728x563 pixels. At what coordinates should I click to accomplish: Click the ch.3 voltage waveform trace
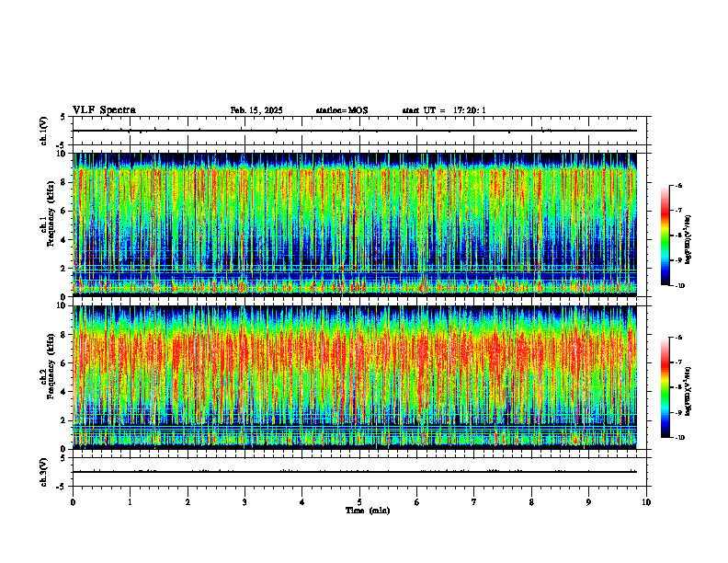pos(355,472)
